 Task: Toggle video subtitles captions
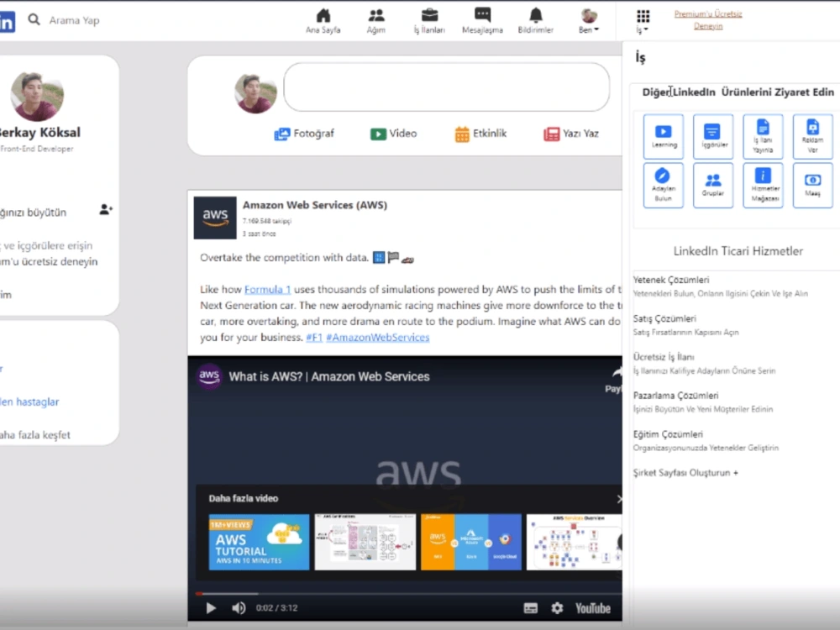(530, 608)
